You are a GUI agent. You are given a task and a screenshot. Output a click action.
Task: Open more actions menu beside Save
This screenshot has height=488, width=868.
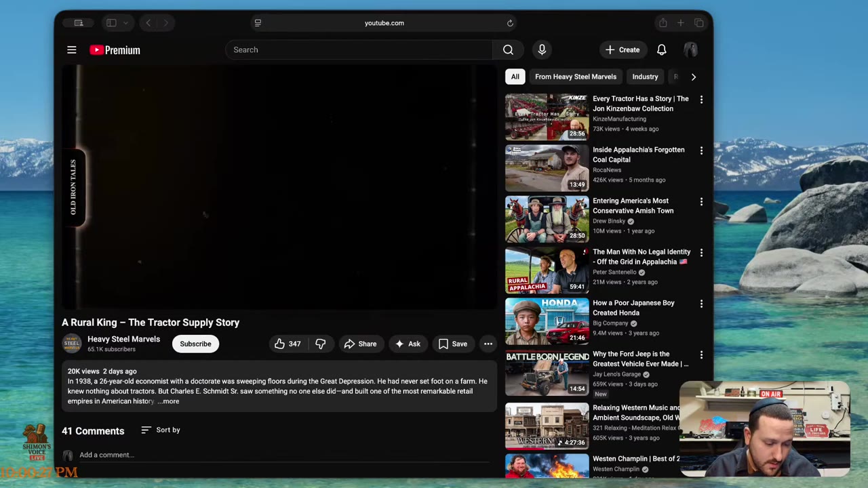(x=488, y=344)
